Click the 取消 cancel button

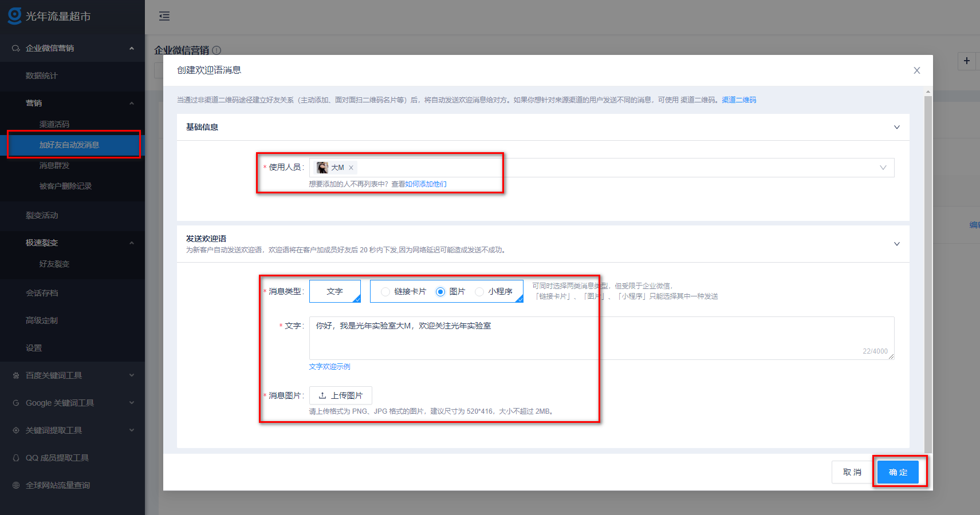point(852,472)
